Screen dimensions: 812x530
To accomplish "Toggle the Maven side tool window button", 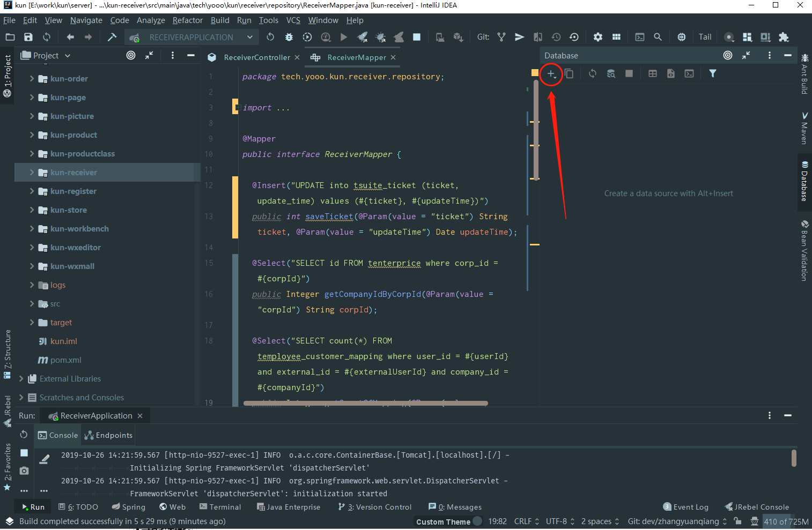I will 804,128.
